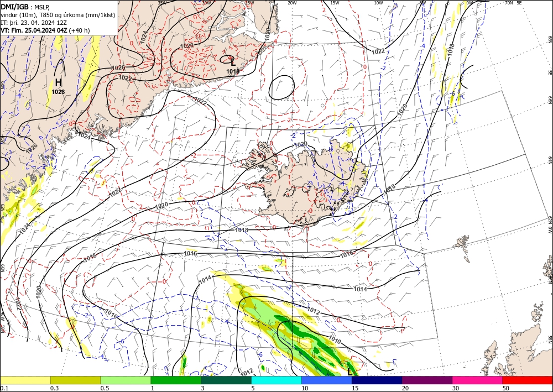
Task: Select the green 1–3 mm legend swatch
Action: click(x=176, y=380)
